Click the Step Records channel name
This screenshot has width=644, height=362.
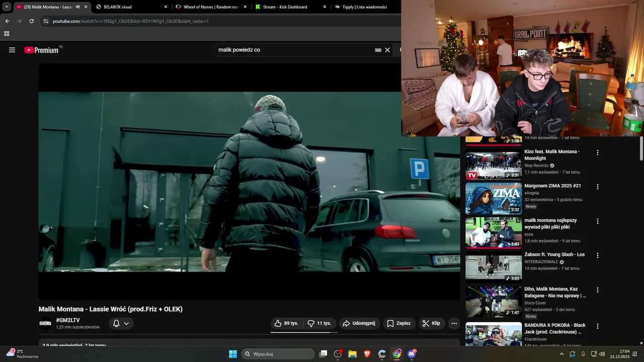tap(536, 165)
